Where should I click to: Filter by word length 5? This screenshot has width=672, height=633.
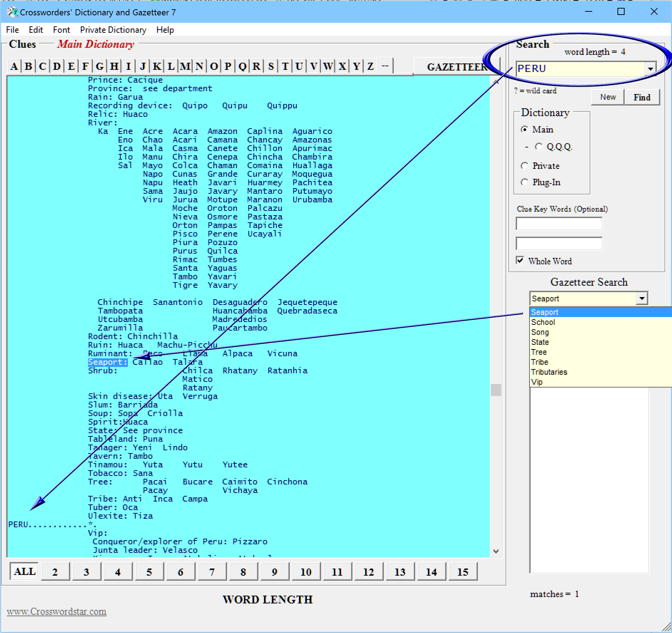pyautogui.click(x=149, y=572)
